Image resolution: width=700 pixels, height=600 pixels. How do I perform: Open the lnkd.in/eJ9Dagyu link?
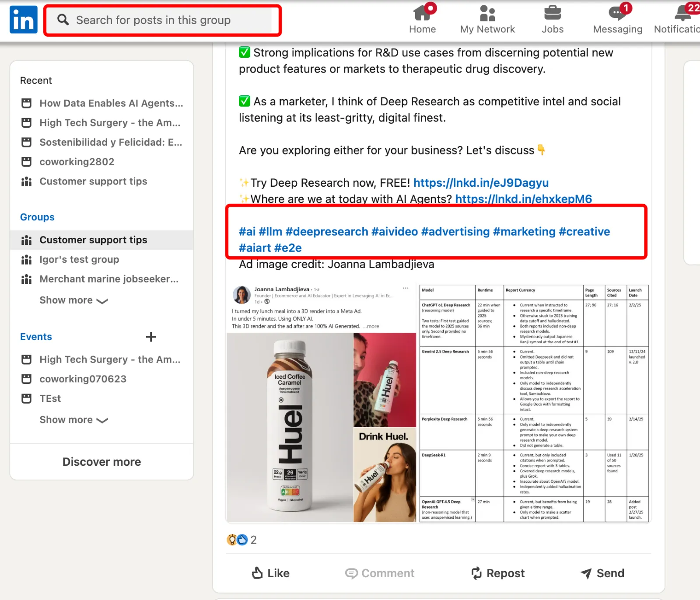(x=481, y=183)
